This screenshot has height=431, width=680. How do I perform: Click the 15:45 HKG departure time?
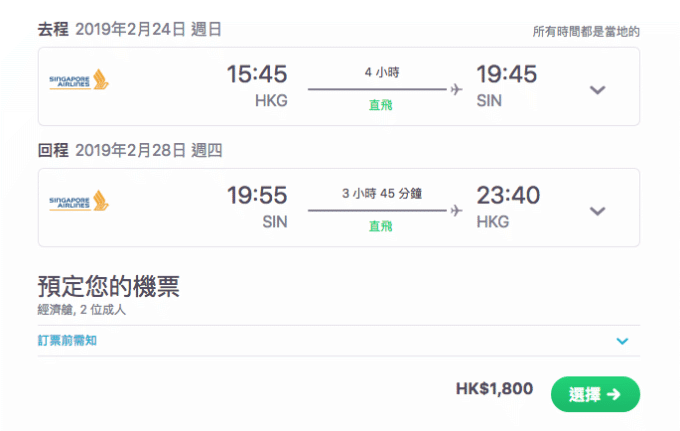point(257,74)
